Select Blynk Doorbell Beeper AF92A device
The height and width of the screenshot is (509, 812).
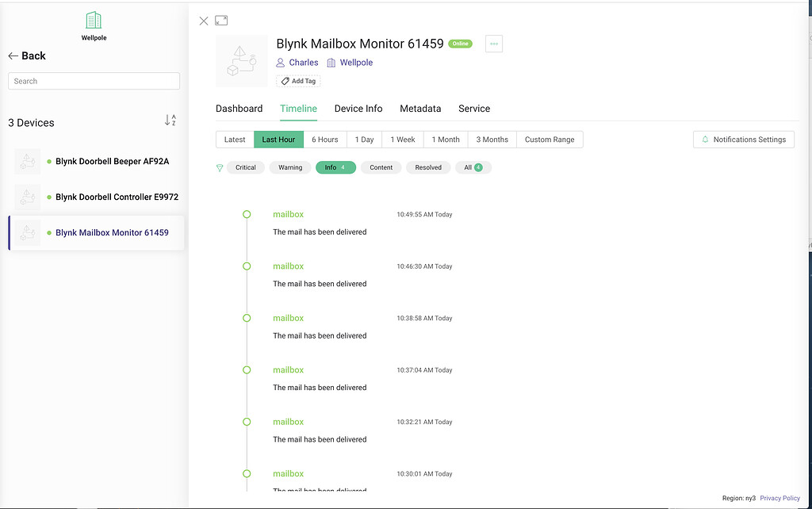pyautogui.click(x=97, y=162)
